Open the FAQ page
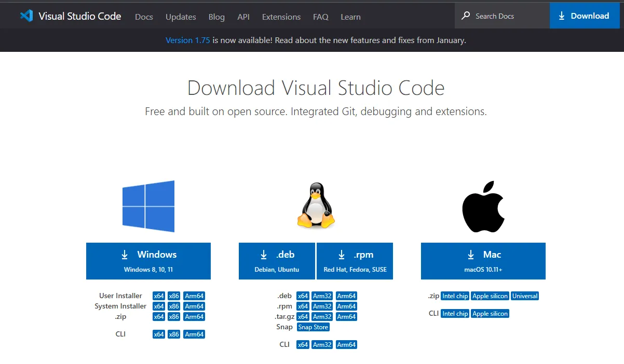Viewport: 624px width, 364px height. pos(320,17)
